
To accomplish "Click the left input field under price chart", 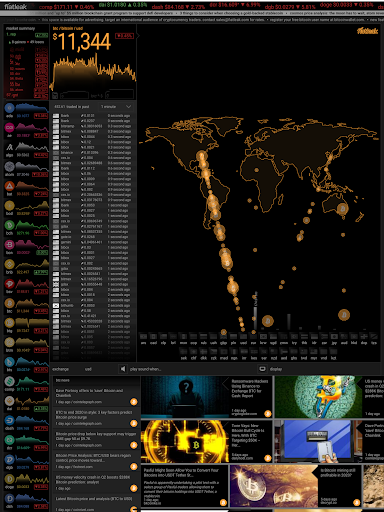I will pyautogui.click(x=74, y=96).
